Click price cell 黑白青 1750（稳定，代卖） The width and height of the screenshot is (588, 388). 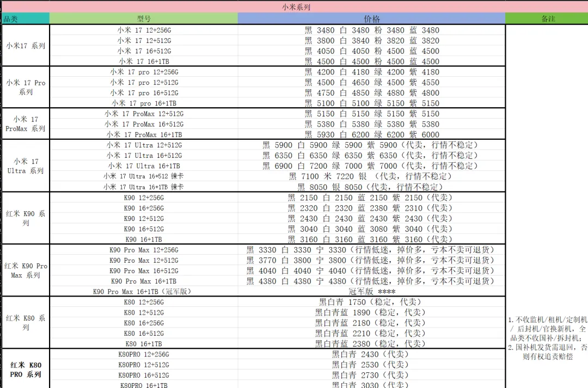coord(371,302)
